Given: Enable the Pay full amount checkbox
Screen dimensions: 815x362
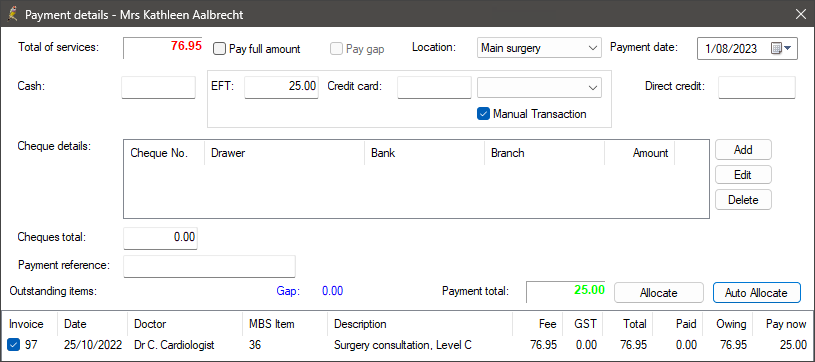Looking at the screenshot, I should click(220, 49).
